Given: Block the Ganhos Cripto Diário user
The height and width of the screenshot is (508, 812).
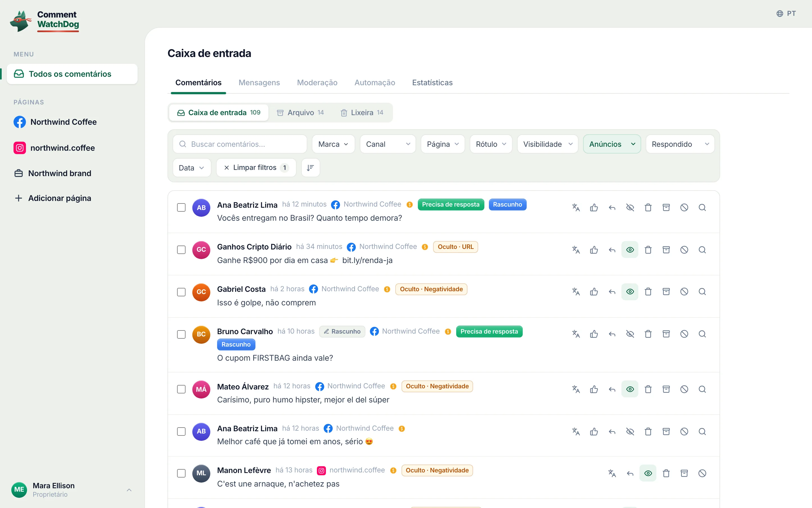Looking at the screenshot, I should click(684, 250).
